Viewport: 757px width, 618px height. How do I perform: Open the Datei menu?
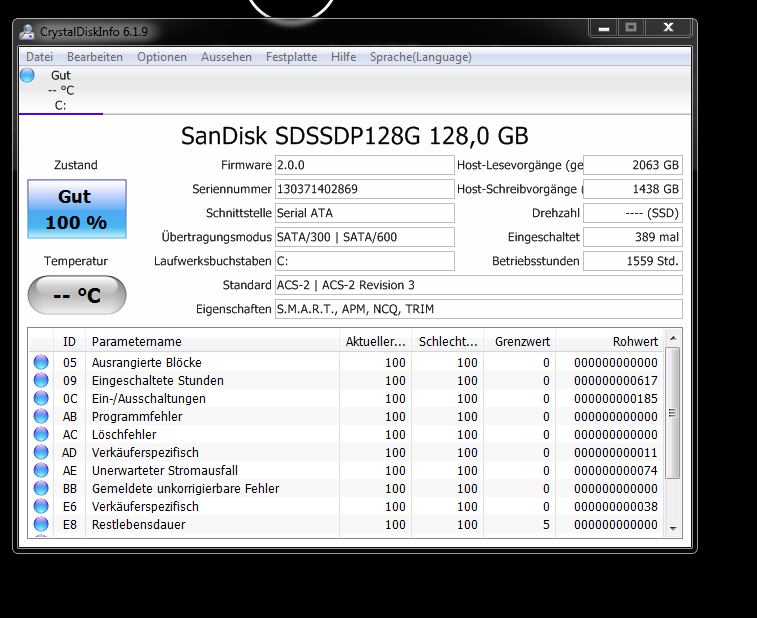[39, 57]
